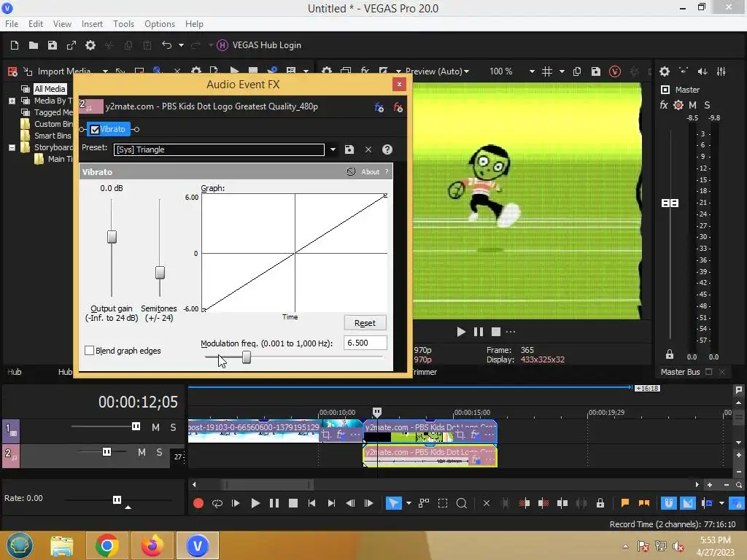Pause playback in the timeline transport bar
This screenshot has height=560, width=747.
(274, 503)
